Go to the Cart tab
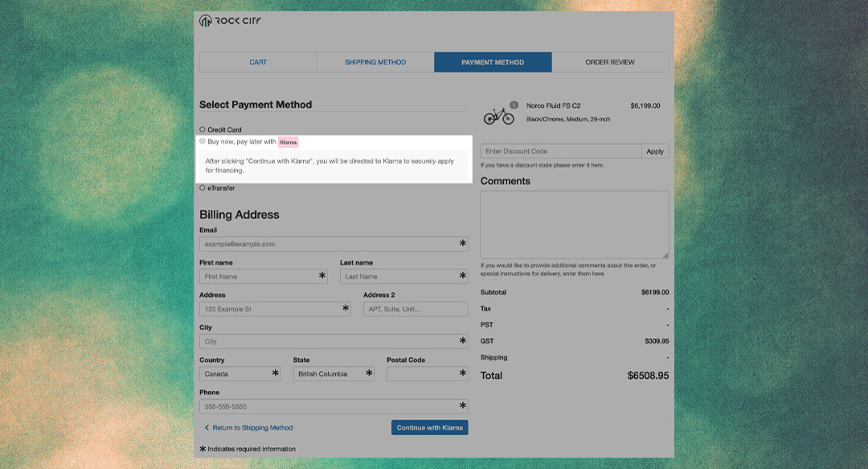This screenshot has width=868, height=469. point(258,62)
